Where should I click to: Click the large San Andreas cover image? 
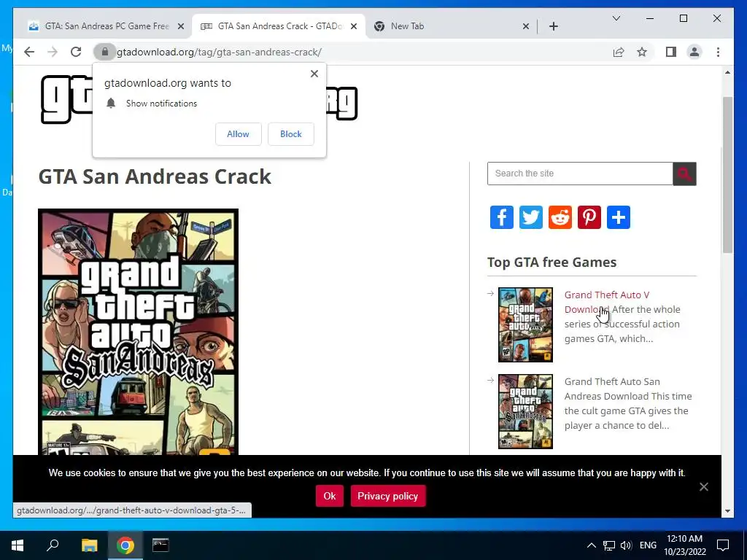138,332
